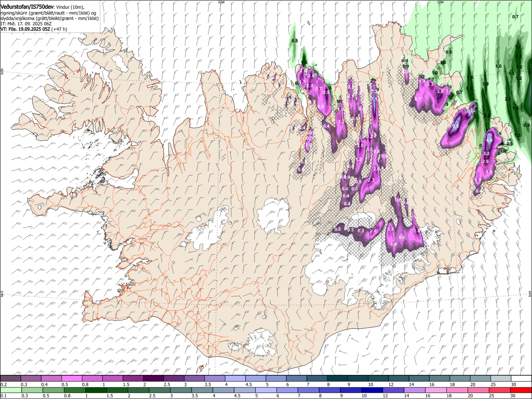Click the 3–3.5 violet upper legend swatch
The height and width of the screenshot is (399, 532).
[194, 379]
